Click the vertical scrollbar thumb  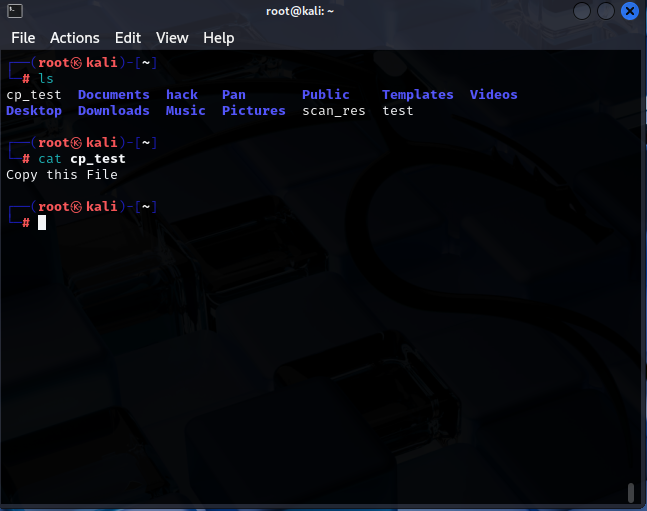pos(630,493)
